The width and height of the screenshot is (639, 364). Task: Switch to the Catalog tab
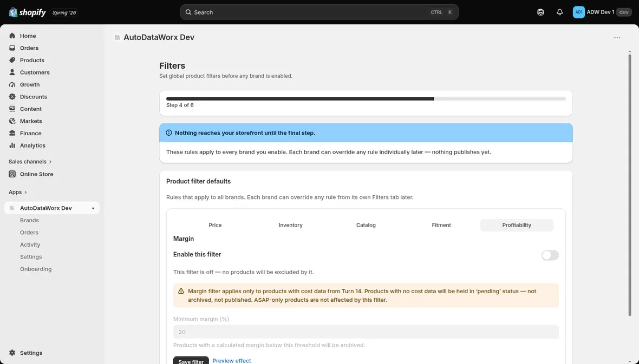[366, 225]
